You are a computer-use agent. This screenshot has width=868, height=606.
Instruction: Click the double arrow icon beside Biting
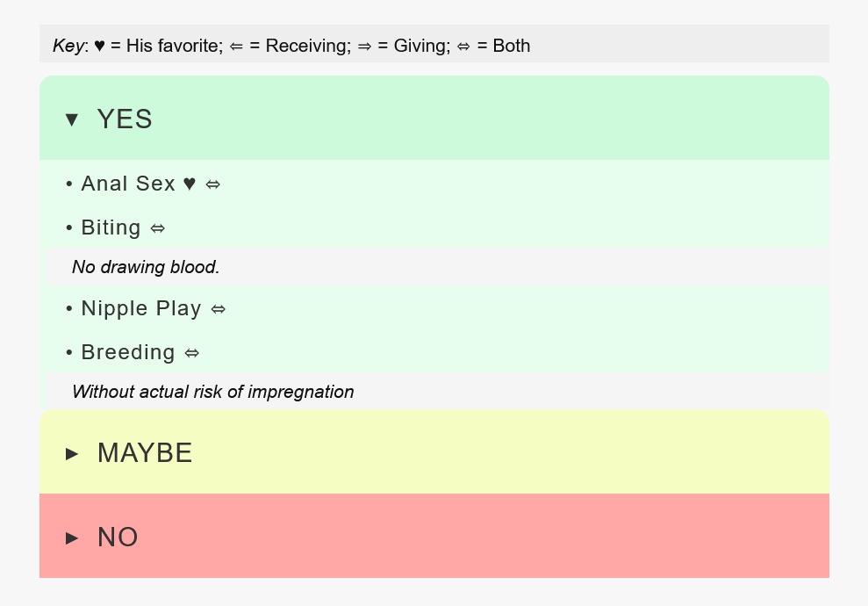(158, 228)
